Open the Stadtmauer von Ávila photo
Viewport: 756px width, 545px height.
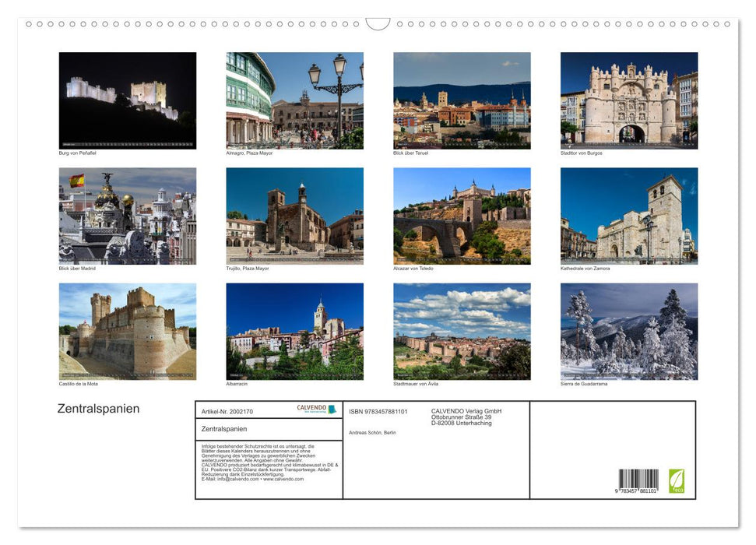(x=462, y=332)
